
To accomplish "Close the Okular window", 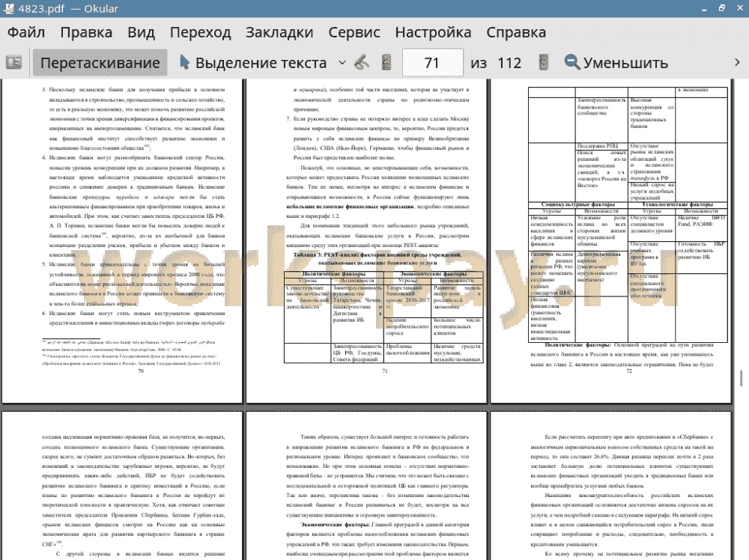I will (x=739, y=8).
